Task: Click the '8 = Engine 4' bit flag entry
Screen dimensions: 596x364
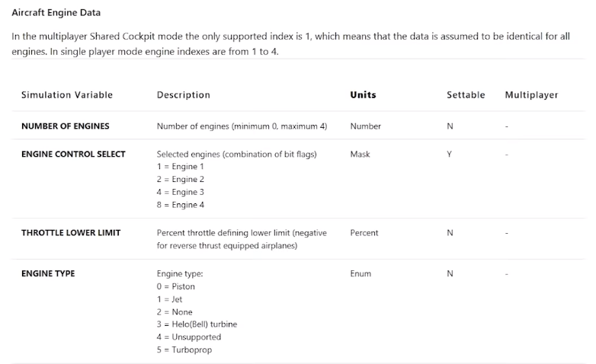Action: click(180, 204)
